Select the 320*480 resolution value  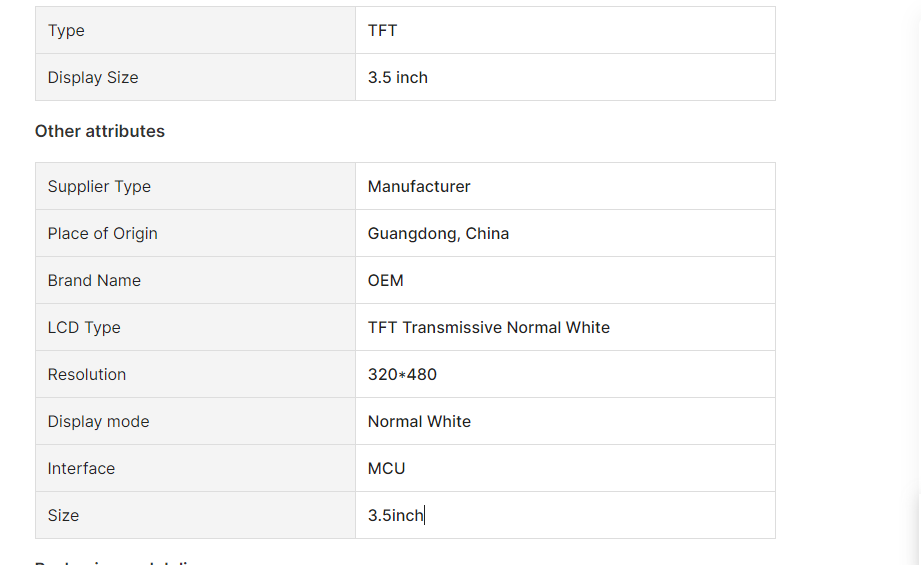tap(402, 375)
